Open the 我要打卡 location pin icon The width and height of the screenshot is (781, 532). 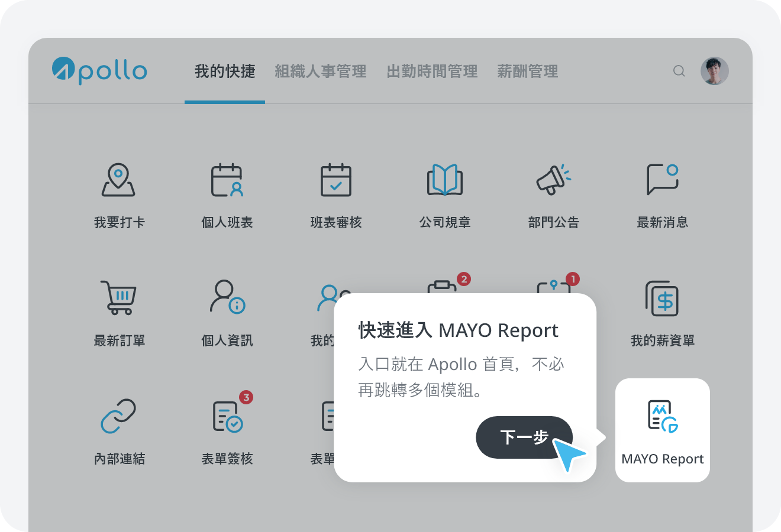point(118,180)
